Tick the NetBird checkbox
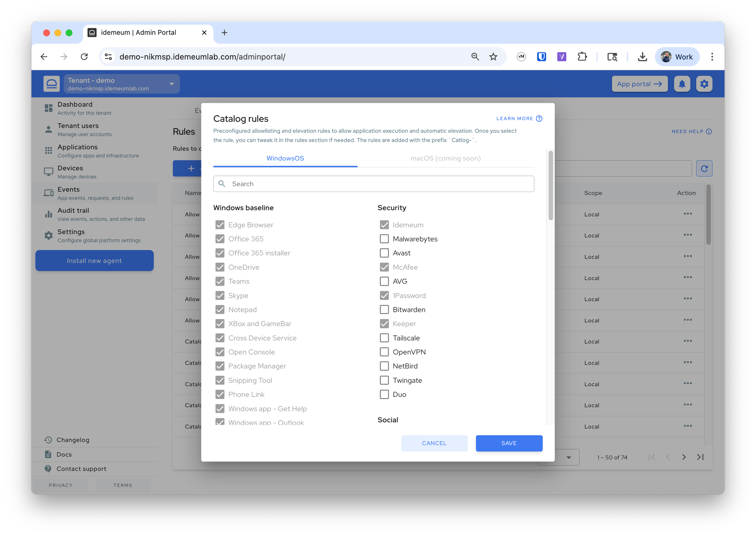This screenshot has height=536, width=756. [x=384, y=366]
